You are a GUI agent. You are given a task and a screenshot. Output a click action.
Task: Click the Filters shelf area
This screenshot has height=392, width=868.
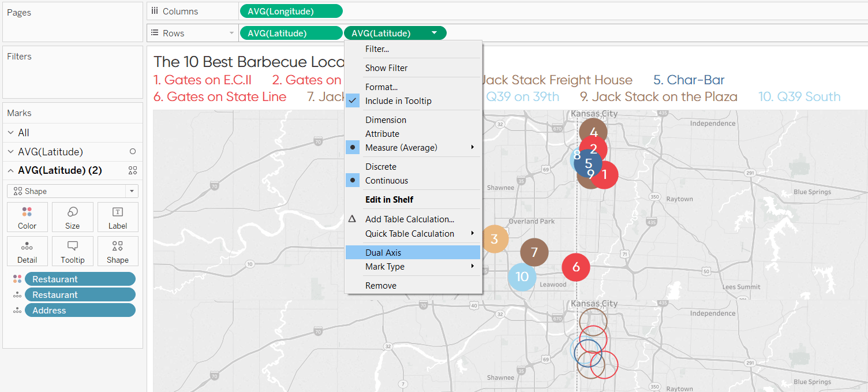pyautogui.click(x=73, y=72)
